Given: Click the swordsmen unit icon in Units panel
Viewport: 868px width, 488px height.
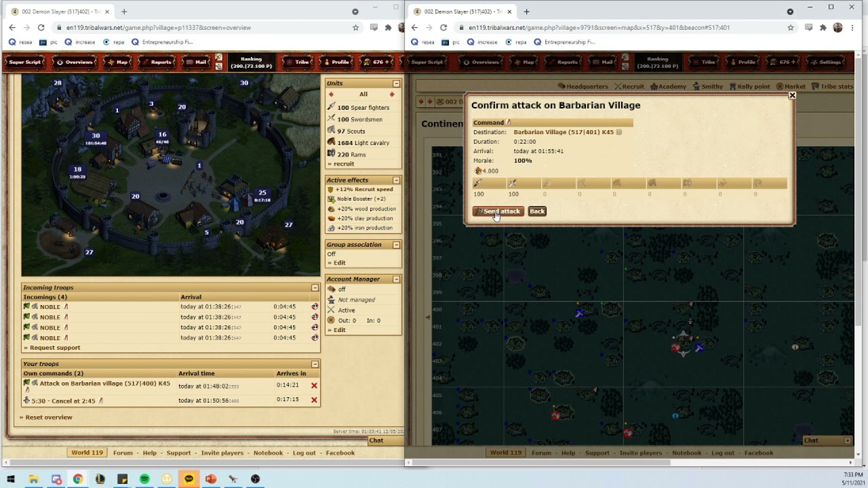Looking at the screenshot, I should [x=331, y=119].
